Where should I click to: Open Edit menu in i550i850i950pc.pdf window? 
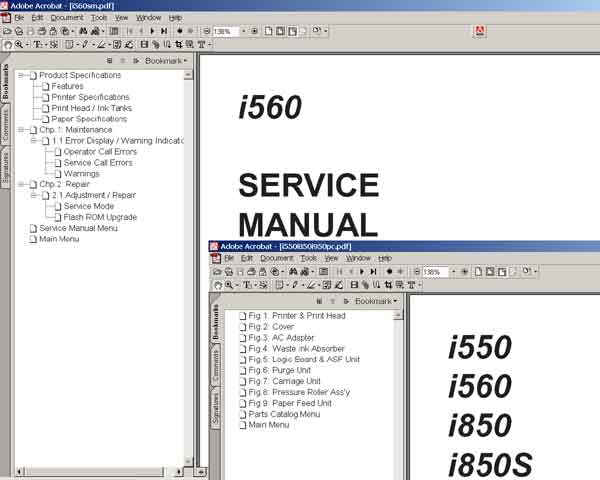[247, 258]
